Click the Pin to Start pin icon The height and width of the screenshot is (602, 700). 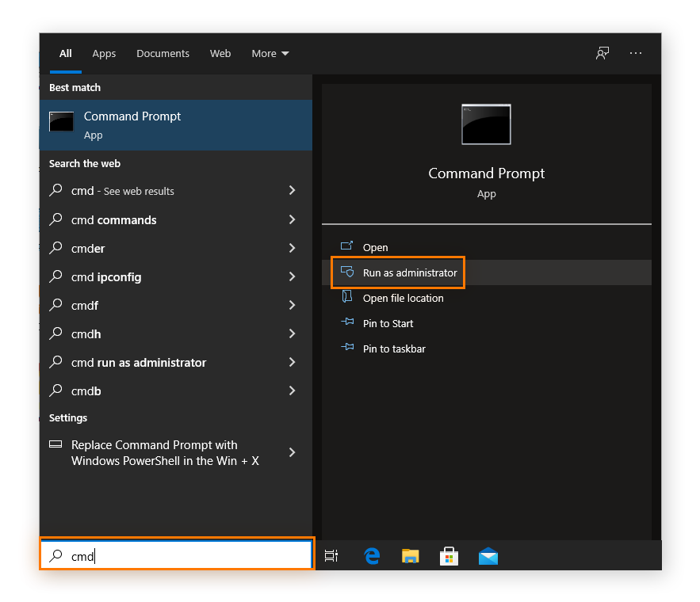[x=347, y=322]
